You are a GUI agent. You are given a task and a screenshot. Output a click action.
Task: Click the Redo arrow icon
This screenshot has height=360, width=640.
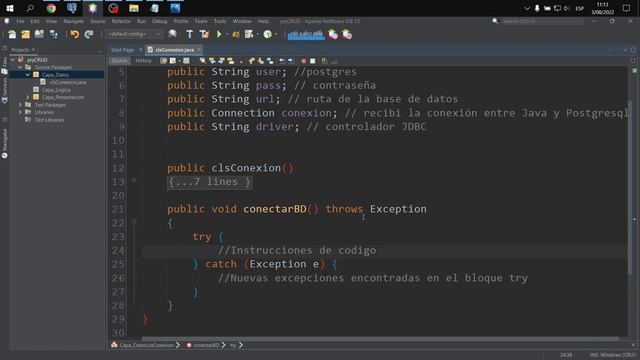coord(89,34)
